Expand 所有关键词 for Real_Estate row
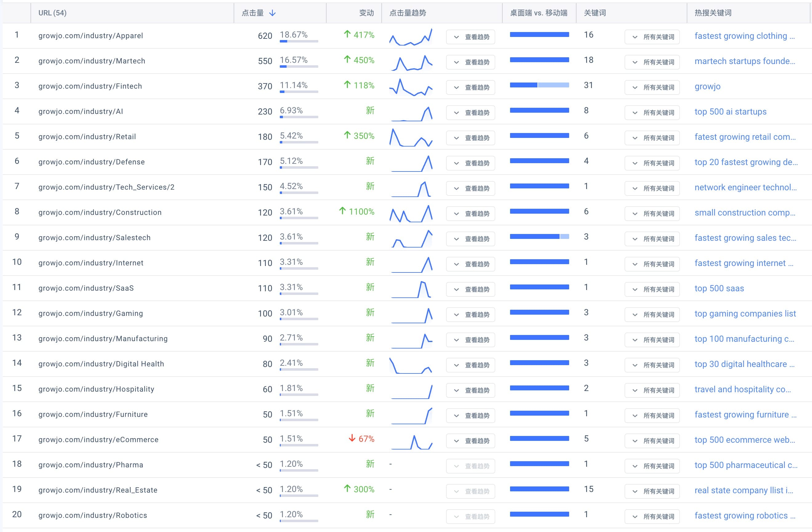Screen dimensions: 812x532 pyautogui.click(x=652, y=491)
